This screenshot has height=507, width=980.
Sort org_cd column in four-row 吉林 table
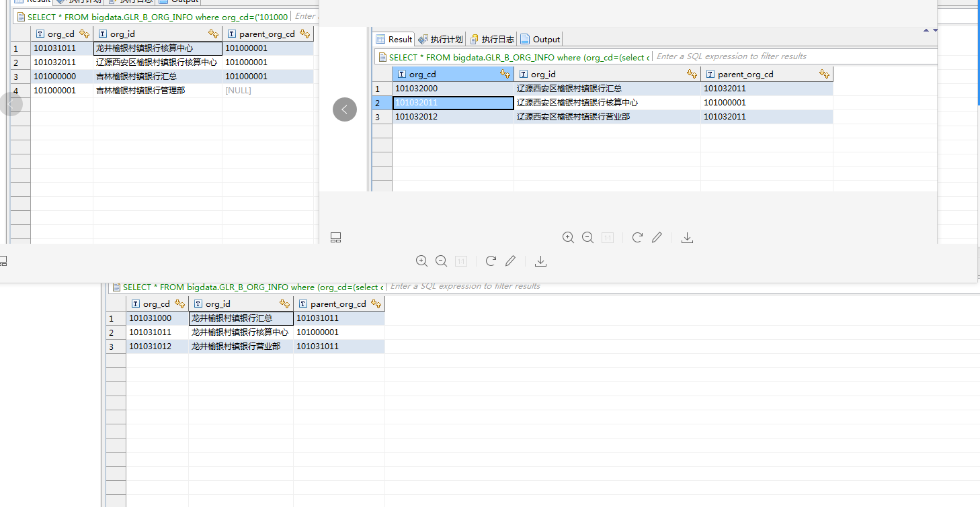point(84,34)
